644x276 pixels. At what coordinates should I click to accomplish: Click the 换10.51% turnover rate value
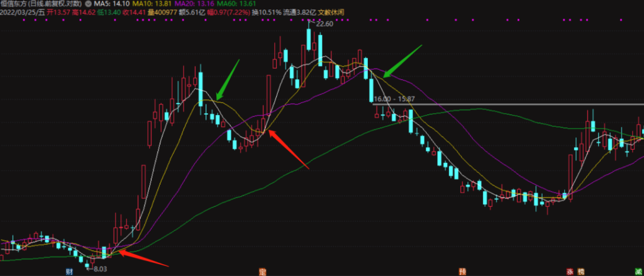(x=262, y=11)
